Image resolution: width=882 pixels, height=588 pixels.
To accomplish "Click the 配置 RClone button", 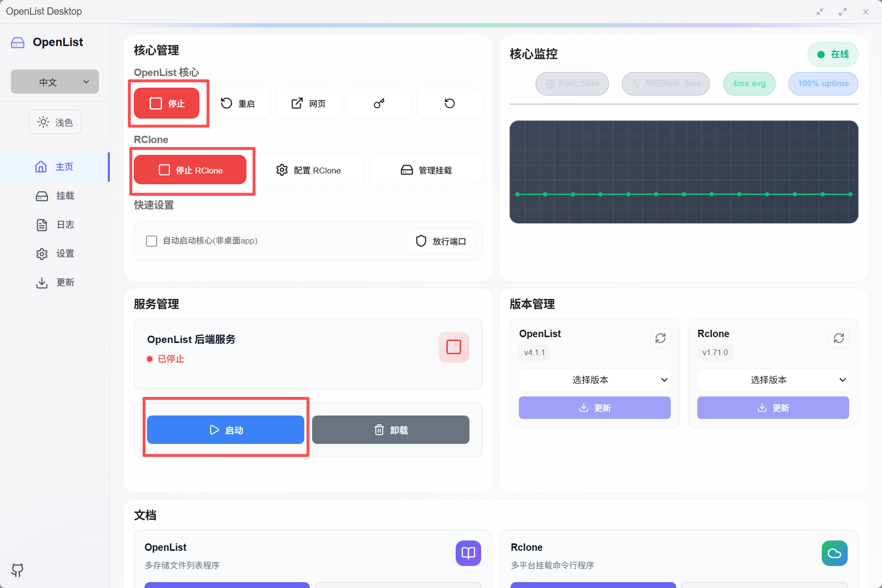I will pyautogui.click(x=309, y=170).
